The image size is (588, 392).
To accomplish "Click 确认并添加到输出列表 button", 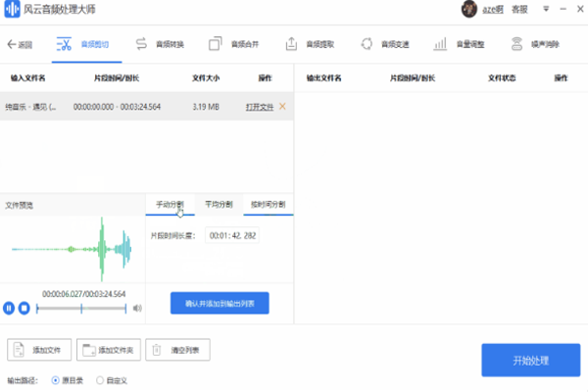I will 220,304.
